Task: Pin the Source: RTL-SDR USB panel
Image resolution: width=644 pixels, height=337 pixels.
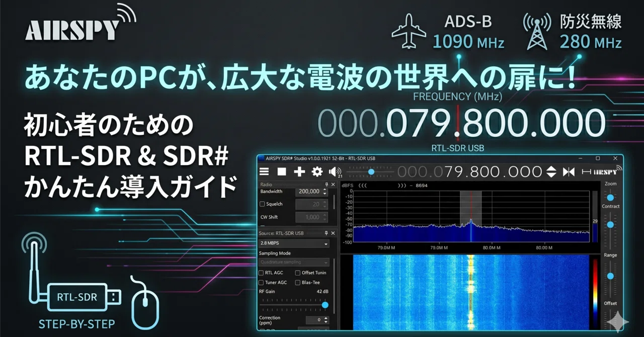Action: pyautogui.click(x=326, y=233)
